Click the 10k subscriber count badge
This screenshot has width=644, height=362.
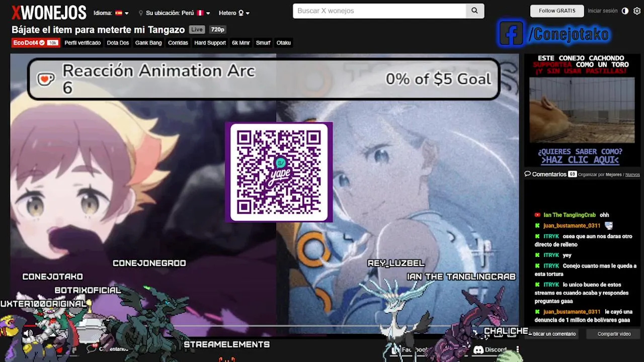click(53, 43)
